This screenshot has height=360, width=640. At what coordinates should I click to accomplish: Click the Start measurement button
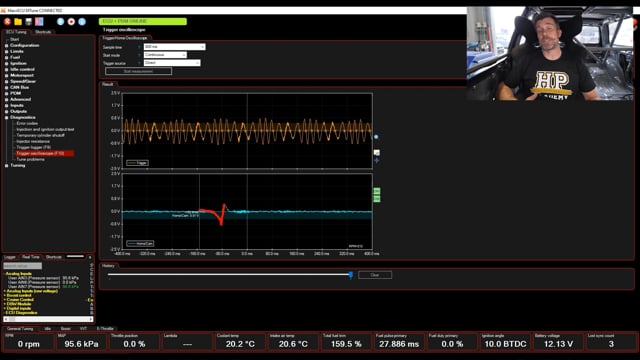pos(138,71)
